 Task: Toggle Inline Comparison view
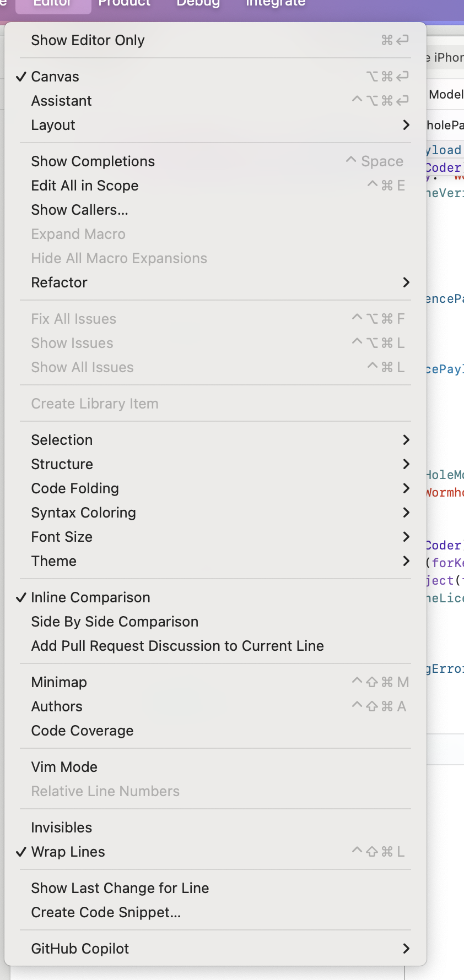pyautogui.click(x=90, y=597)
